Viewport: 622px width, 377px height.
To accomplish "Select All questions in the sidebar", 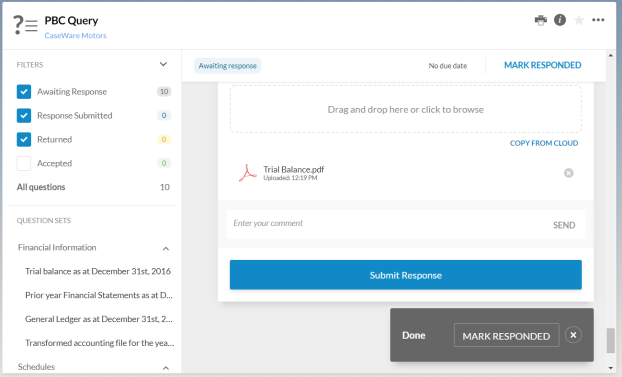I will [41, 187].
